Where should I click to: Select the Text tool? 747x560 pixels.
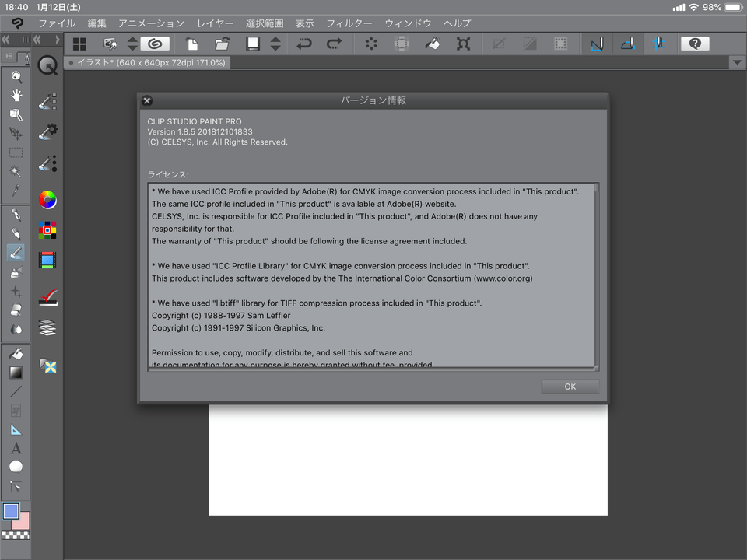point(16,448)
